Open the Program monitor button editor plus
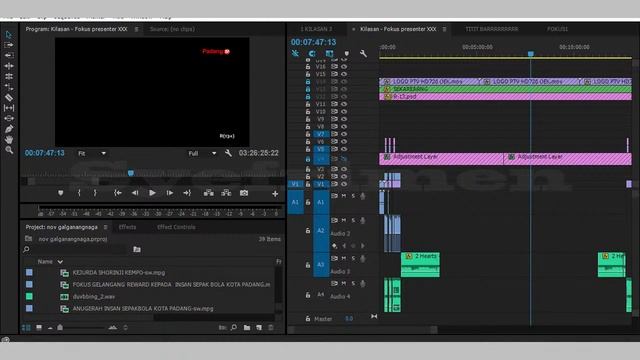This screenshot has height=360, width=640. 275,194
